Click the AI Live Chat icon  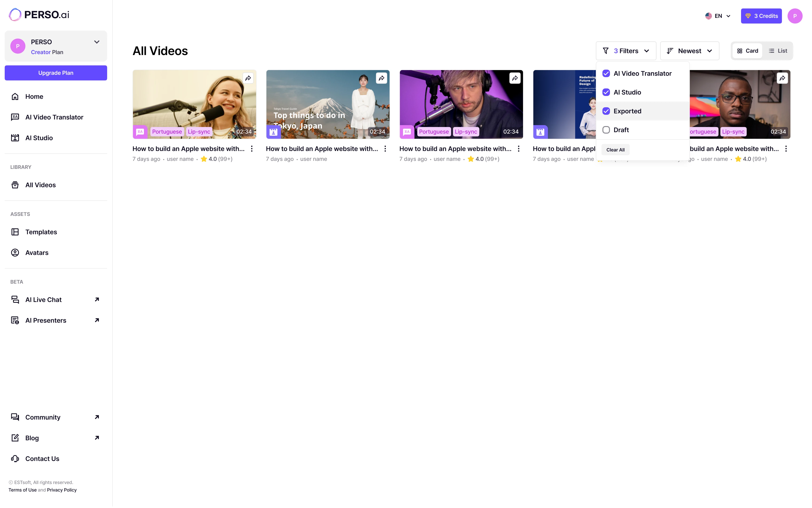pyautogui.click(x=15, y=300)
